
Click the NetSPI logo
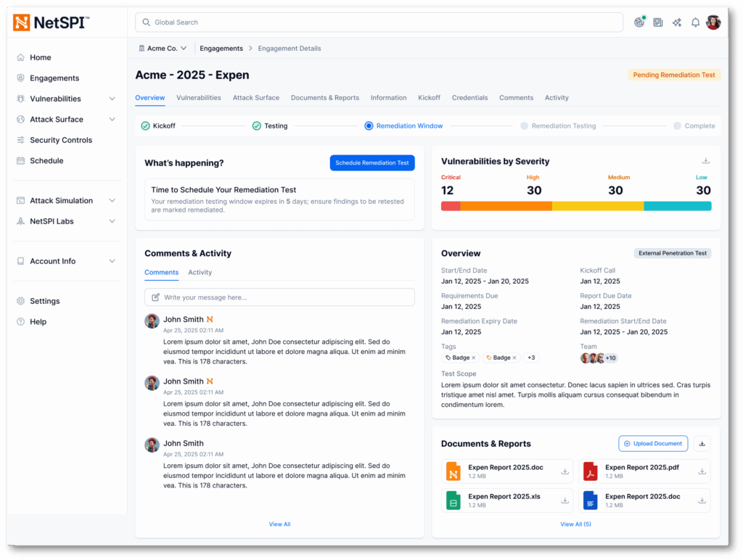(51, 22)
